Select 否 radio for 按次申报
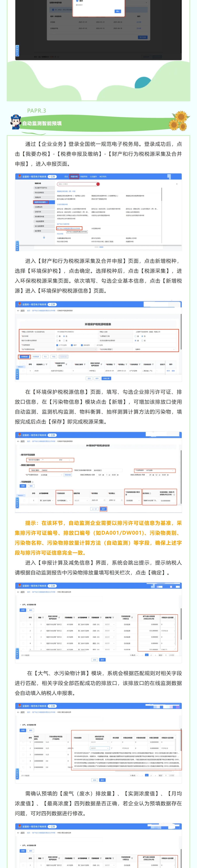This screenshot has width=197, height=868. point(64,336)
